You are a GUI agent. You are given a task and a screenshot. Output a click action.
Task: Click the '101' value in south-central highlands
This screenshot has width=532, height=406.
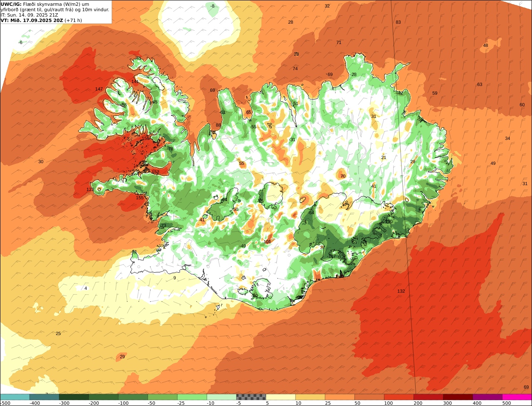point(267,242)
